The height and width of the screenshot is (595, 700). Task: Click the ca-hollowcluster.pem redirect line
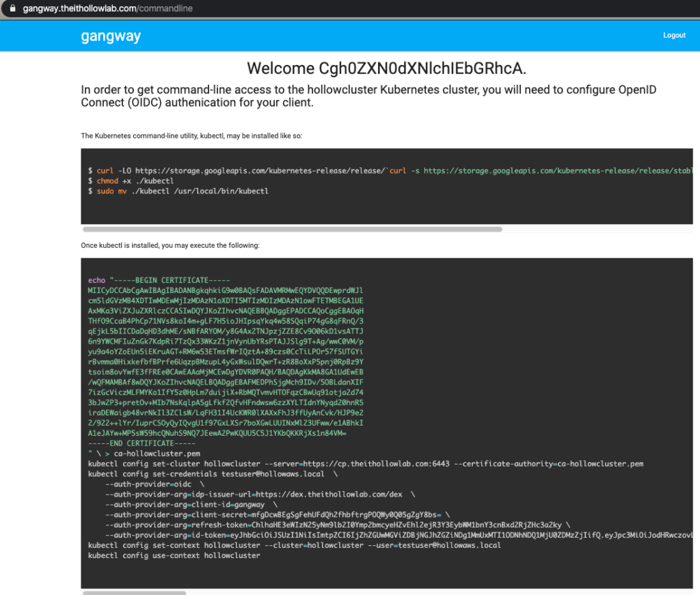[x=144, y=454]
